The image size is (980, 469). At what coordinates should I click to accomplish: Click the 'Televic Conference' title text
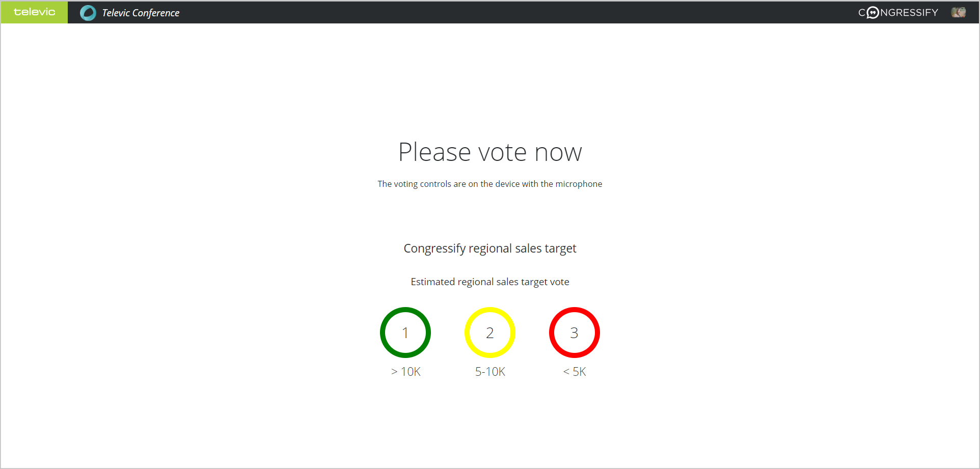[x=141, y=13]
